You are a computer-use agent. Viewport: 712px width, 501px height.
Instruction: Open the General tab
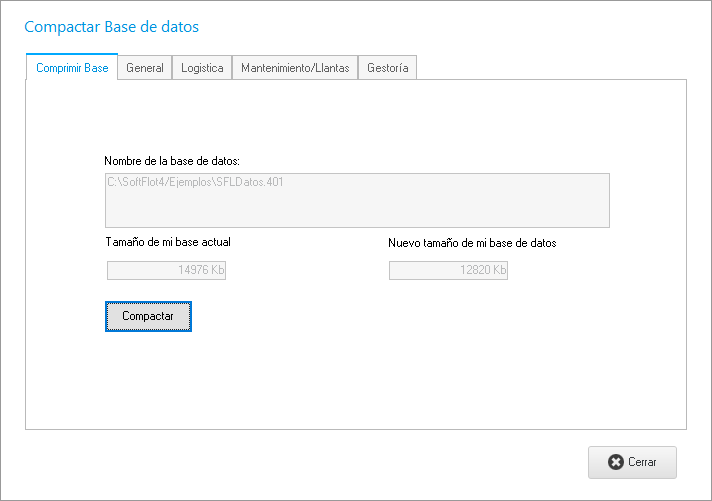(145, 68)
